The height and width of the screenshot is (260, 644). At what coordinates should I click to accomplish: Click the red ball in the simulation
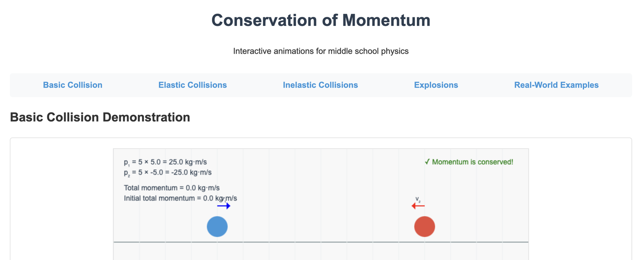[424, 226]
